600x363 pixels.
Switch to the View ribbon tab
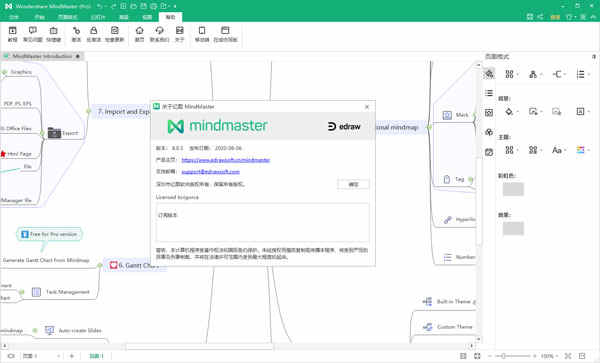click(147, 17)
